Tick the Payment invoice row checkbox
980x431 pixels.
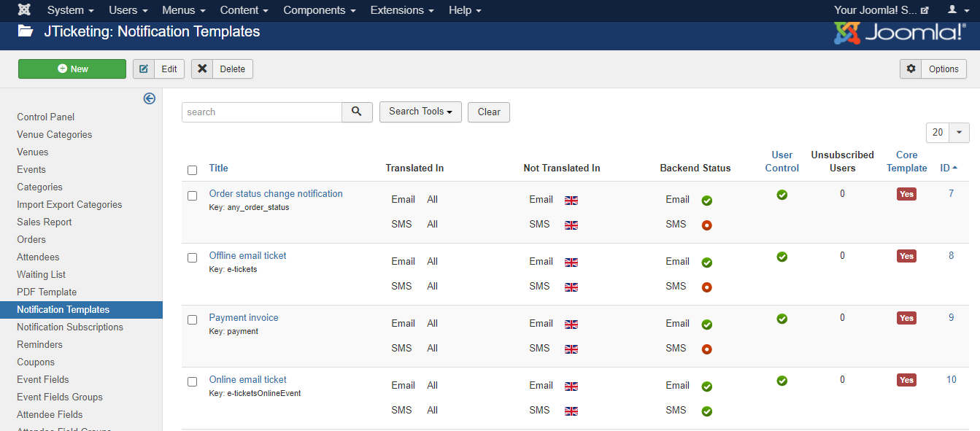click(193, 319)
